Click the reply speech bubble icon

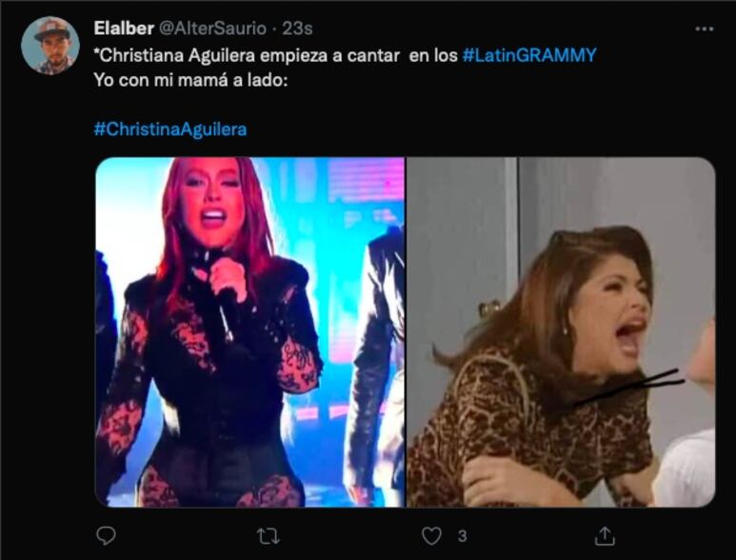(x=106, y=535)
